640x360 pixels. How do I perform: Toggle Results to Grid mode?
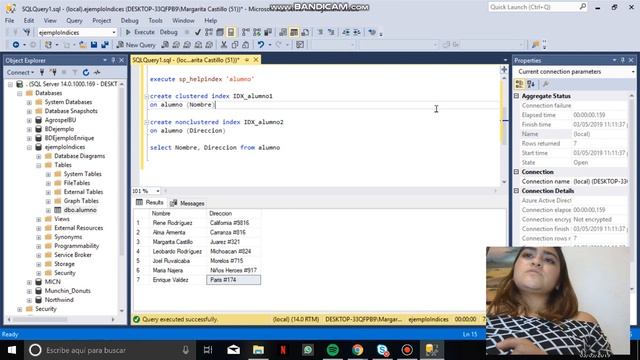(294, 32)
